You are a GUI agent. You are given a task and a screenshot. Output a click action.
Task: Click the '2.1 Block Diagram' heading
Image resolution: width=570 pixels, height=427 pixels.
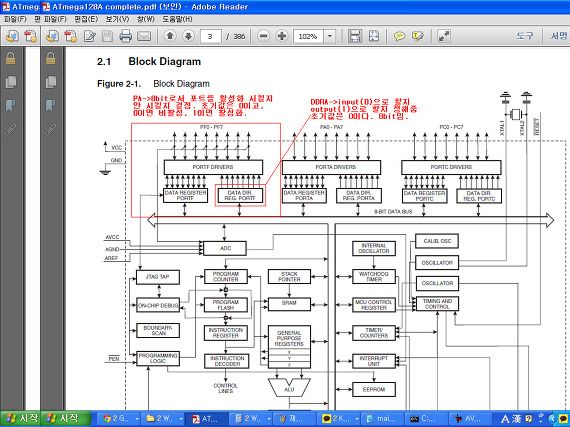(149, 61)
